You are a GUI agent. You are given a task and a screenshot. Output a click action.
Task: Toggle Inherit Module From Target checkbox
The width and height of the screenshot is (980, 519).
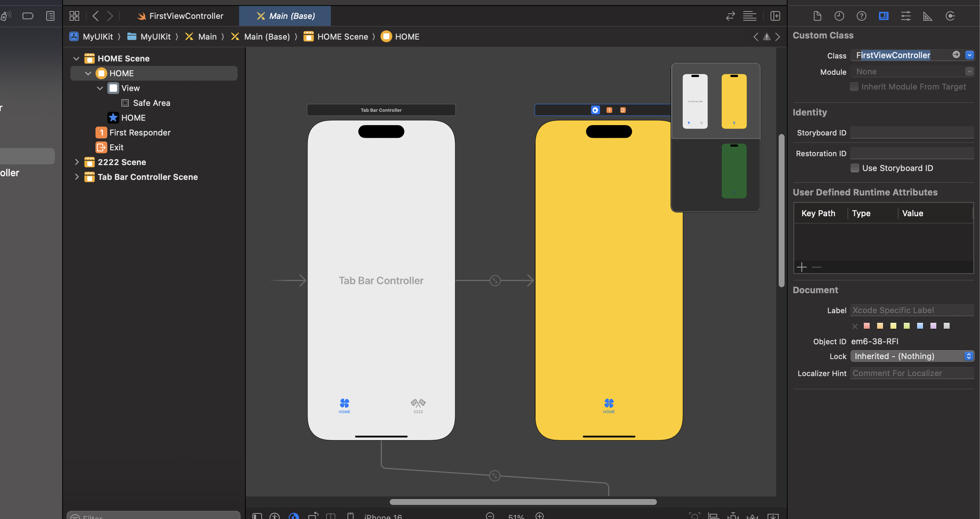pyautogui.click(x=854, y=87)
